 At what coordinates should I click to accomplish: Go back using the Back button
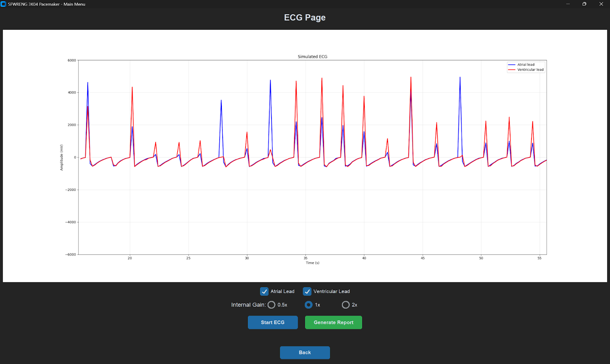305,353
